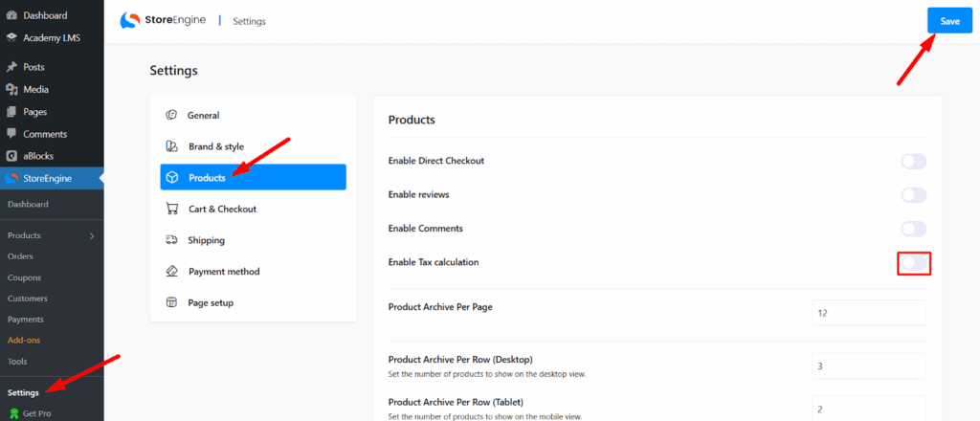Toggle Enable Direct Checkout switch
The image size is (980, 421).
[x=913, y=162]
